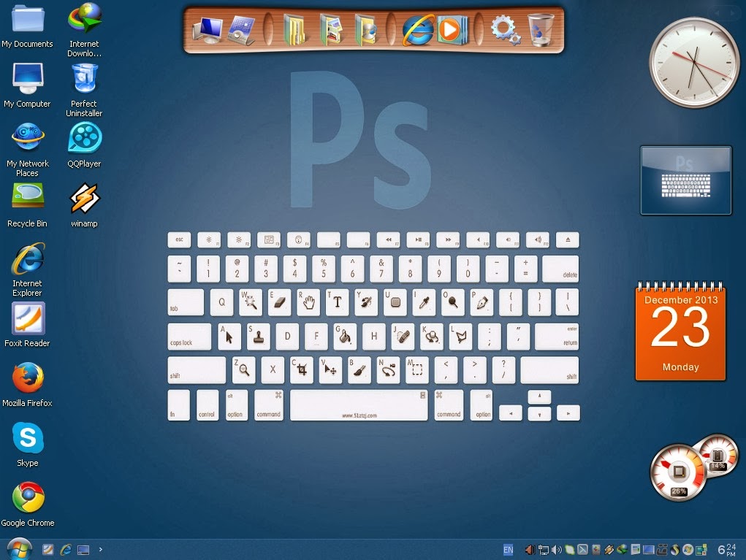
Task: Open Mozilla Firefox desktop icon
Action: (x=28, y=385)
